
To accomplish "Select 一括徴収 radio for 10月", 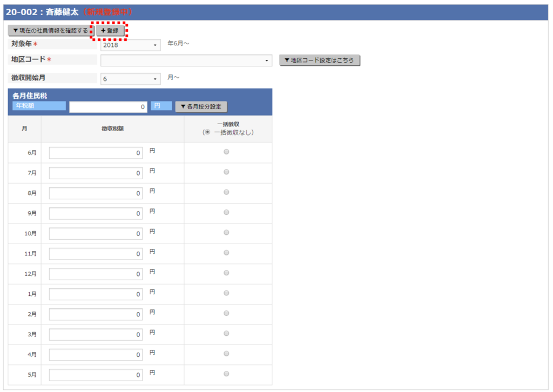I will [226, 232].
